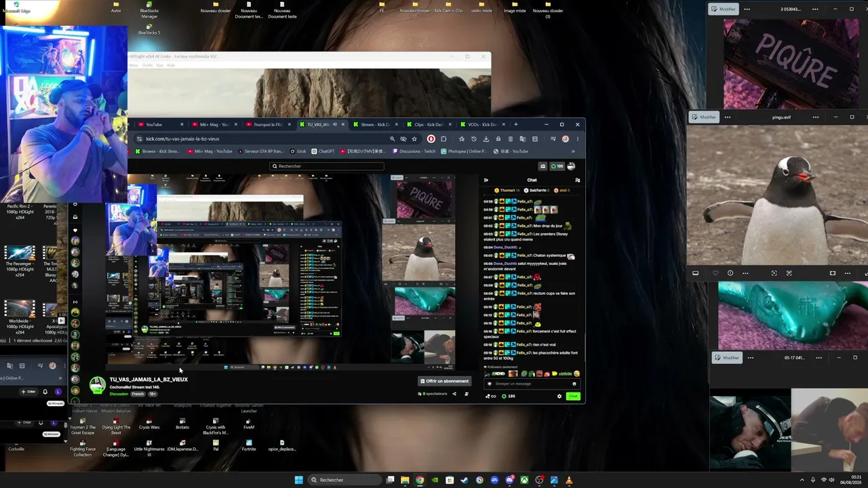The height and width of the screenshot is (488, 868).
Task: Click the Kick Rechercher search field
Action: (x=327, y=166)
